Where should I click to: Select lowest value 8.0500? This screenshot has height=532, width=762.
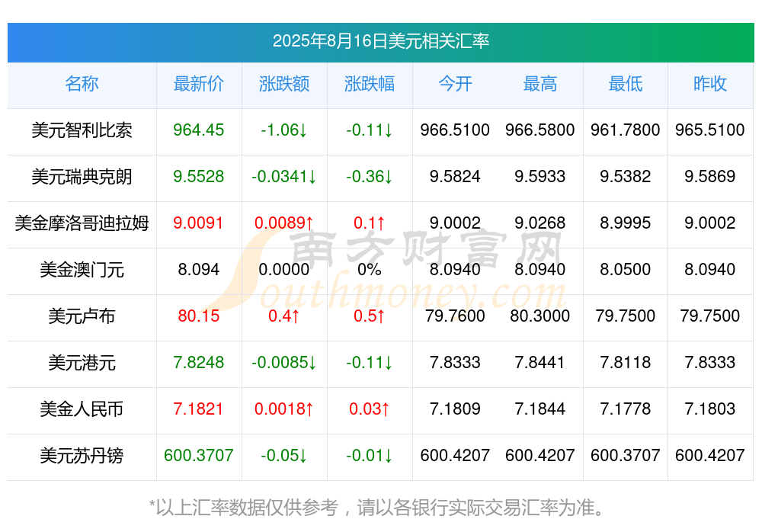[626, 269]
